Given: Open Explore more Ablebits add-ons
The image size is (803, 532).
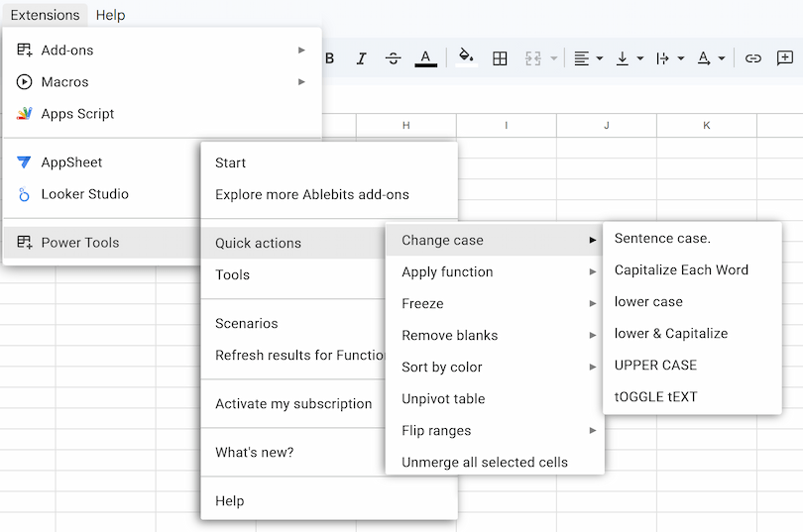Looking at the screenshot, I should click(x=329, y=194).
